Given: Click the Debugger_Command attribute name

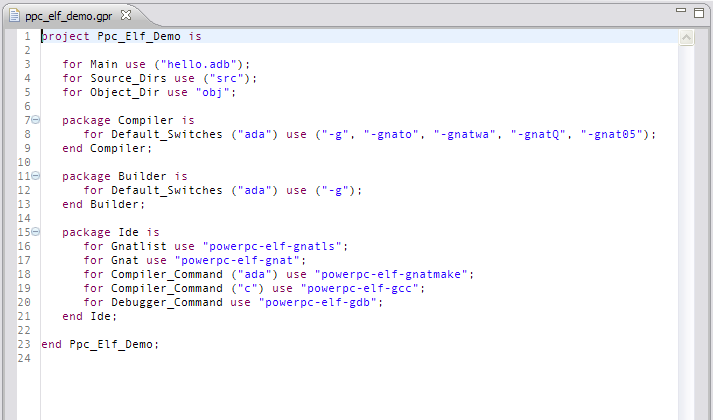Looking at the screenshot, I should [x=167, y=302].
